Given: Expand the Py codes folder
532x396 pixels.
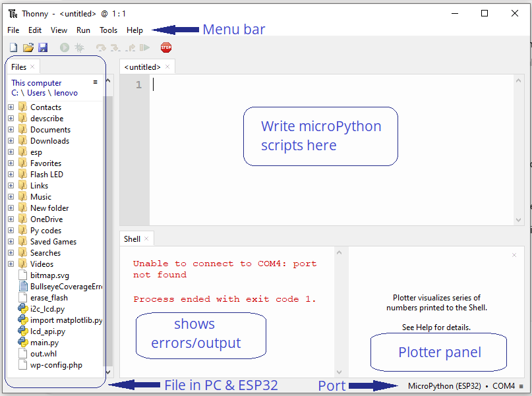Looking at the screenshot, I should pyautogui.click(x=11, y=230).
